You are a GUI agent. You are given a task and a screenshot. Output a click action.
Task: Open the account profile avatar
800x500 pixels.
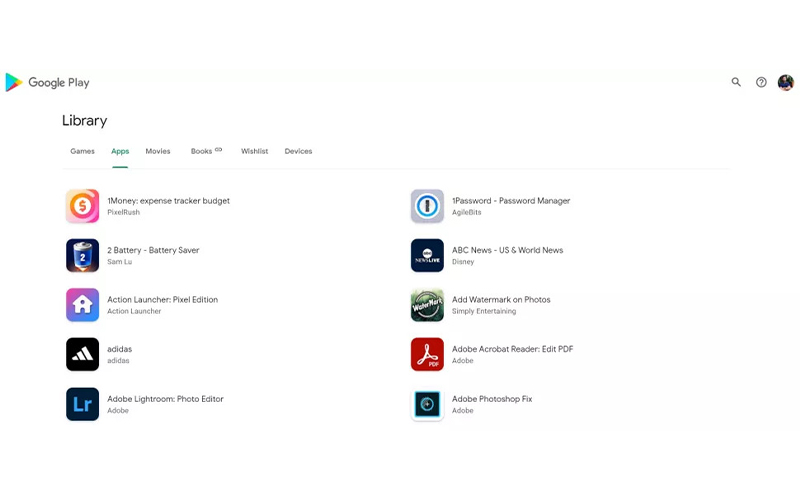[x=786, y=82]
